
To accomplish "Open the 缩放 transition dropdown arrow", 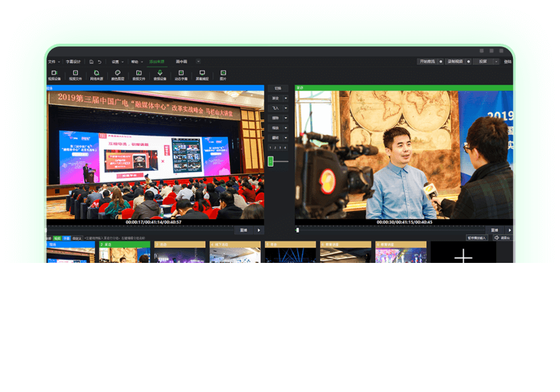I will click(286, 128).
